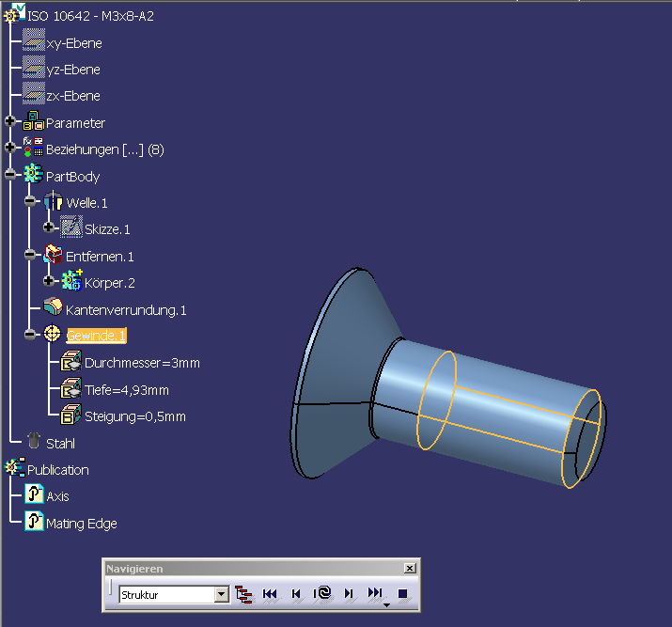Screen dimensions: 672x627
Task: Expand the Beziehungen node
Action: pos(10,148)
